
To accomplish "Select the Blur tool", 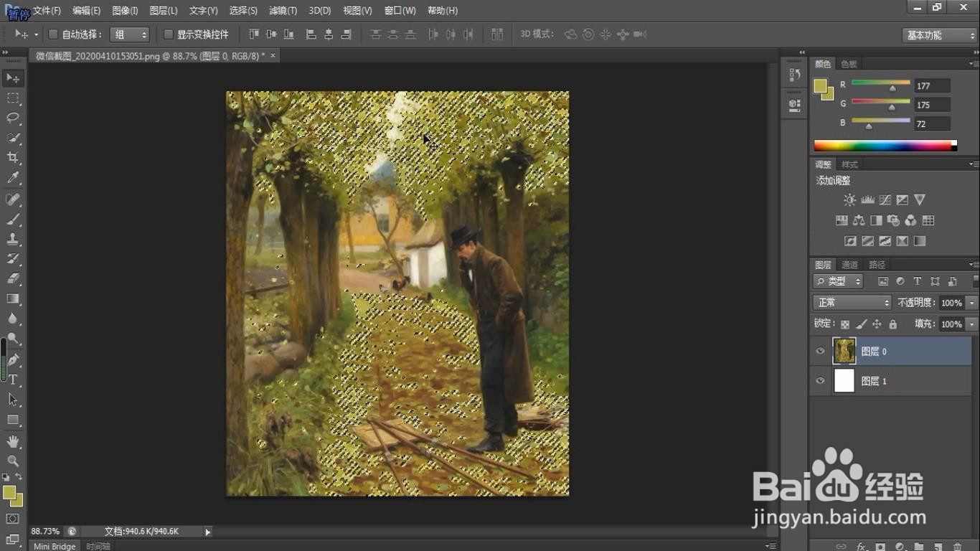I will [x=13, y=319].
